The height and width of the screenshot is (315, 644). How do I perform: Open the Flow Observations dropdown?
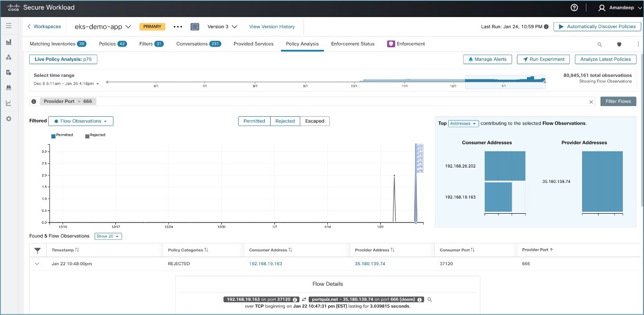coord(80,121)
